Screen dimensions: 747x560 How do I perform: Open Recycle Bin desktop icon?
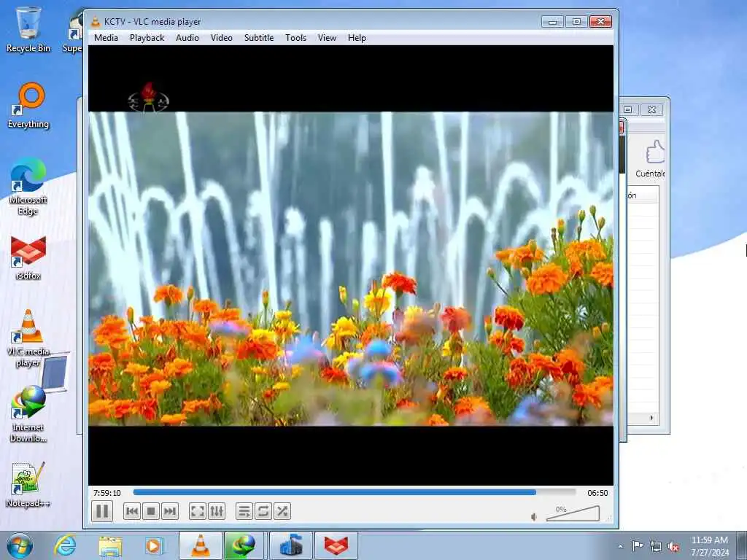(x=28, y=29)
